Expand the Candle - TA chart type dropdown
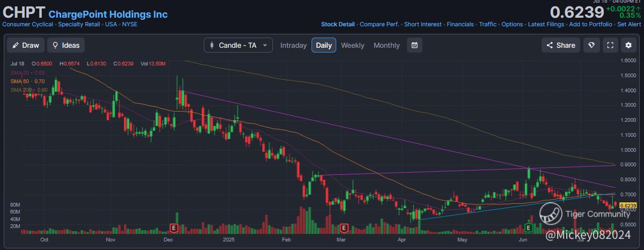The height and width of the screenshot is (250, 644). pyautogui.click(x=238, y=45)
